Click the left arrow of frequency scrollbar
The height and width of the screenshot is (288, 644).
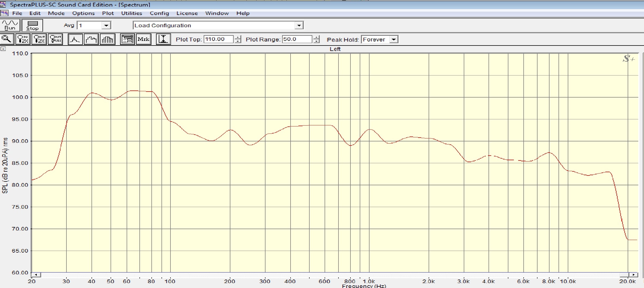(36, 275)
